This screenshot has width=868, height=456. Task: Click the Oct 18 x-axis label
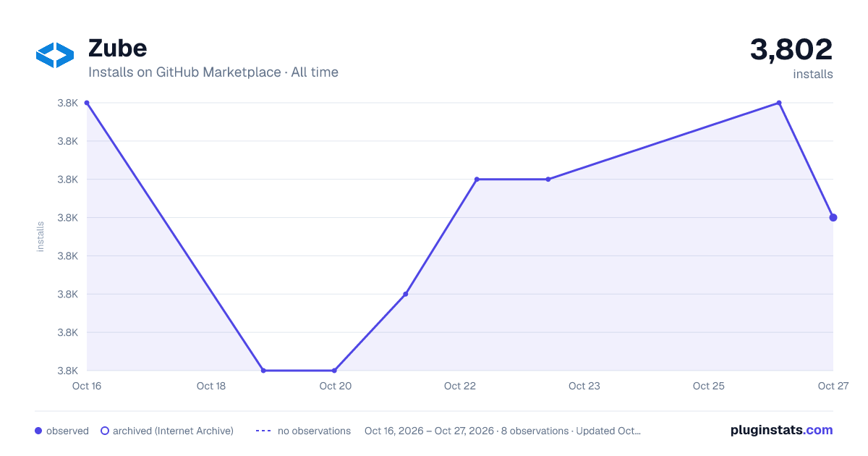click(211, 386)
